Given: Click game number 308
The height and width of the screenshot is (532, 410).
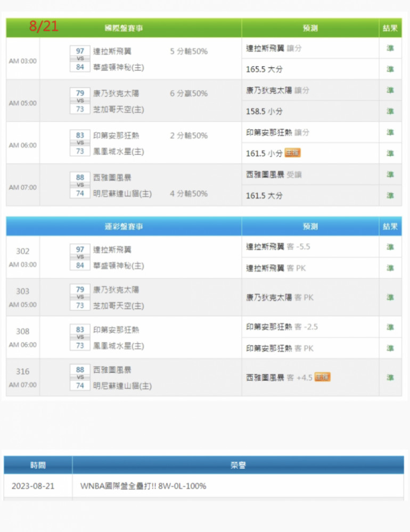Looking at the screenshot, I should tap(23, 331).
